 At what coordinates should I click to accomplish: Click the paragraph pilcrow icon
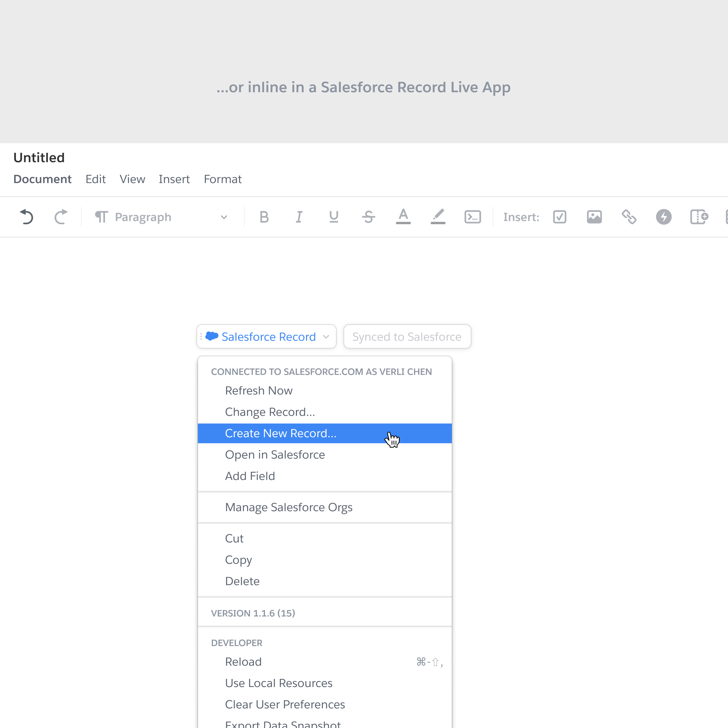(x=101, y=217)
